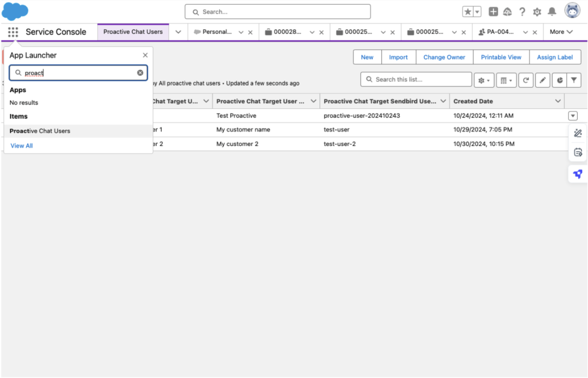Click the test-user-2 cell
The height and width of the screenshot is (378, 588).
[x=340, y=144]
